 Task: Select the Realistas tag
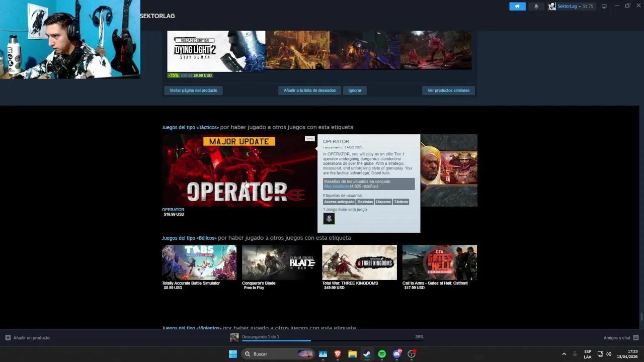(x=365, y=202)
